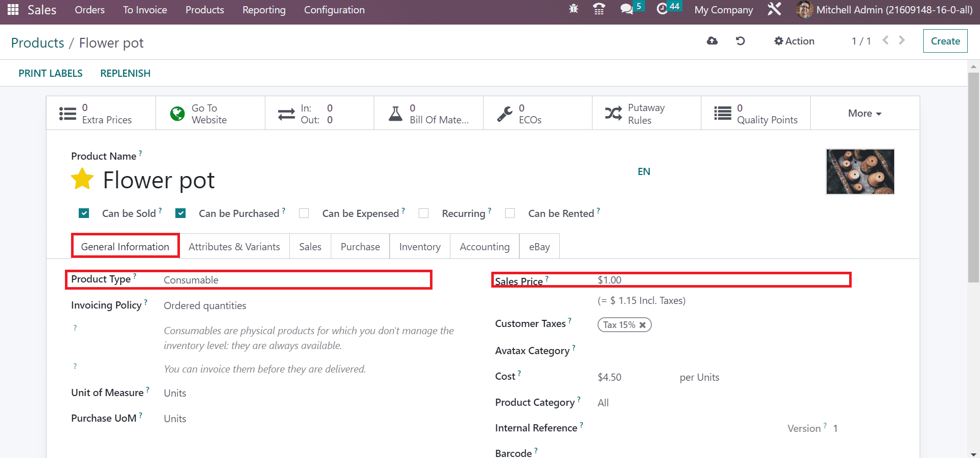The width and height of the screenshot is (980, 458).
Task: Open the Reporting menu
Action: [x=264, y=10]
